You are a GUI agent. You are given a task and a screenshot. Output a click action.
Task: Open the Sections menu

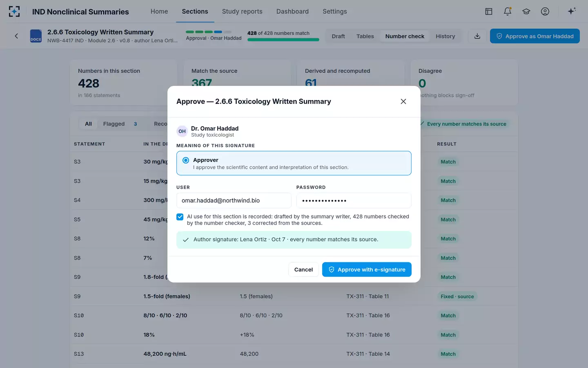click(195, 11)
